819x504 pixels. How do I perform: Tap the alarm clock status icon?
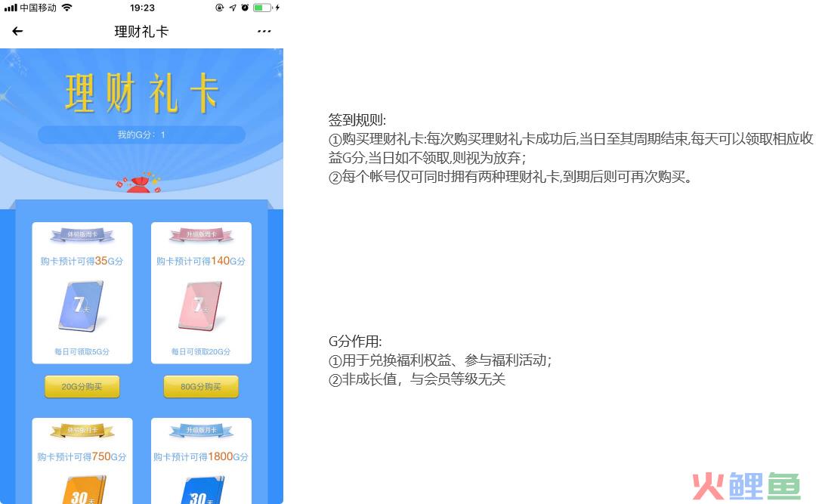click(x=245, y=8)
